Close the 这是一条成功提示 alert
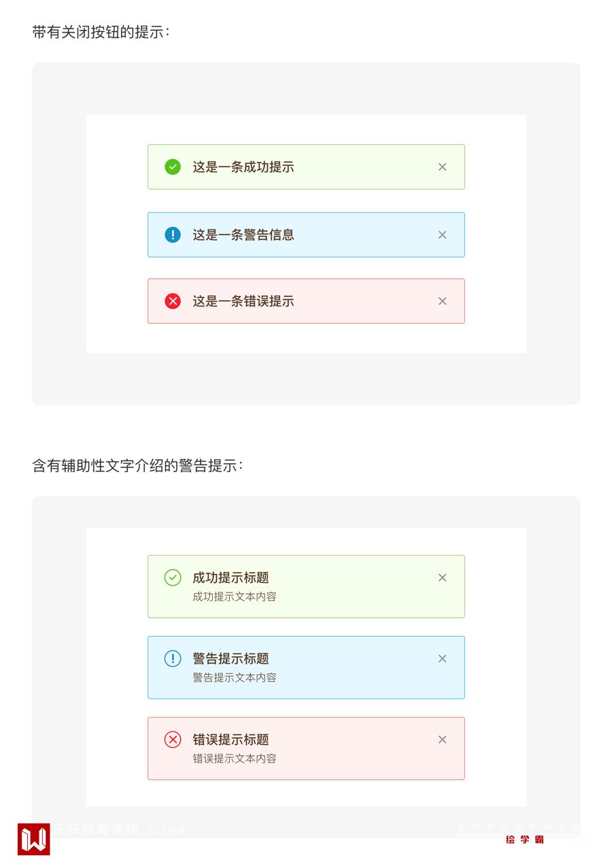The width and height of the screenshot is (612, 868). tap(442, 167)
